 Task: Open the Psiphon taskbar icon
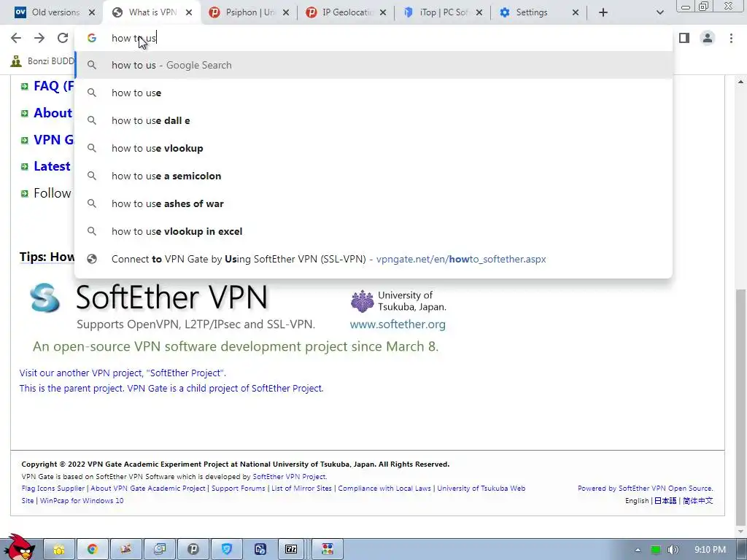(193, 550)
